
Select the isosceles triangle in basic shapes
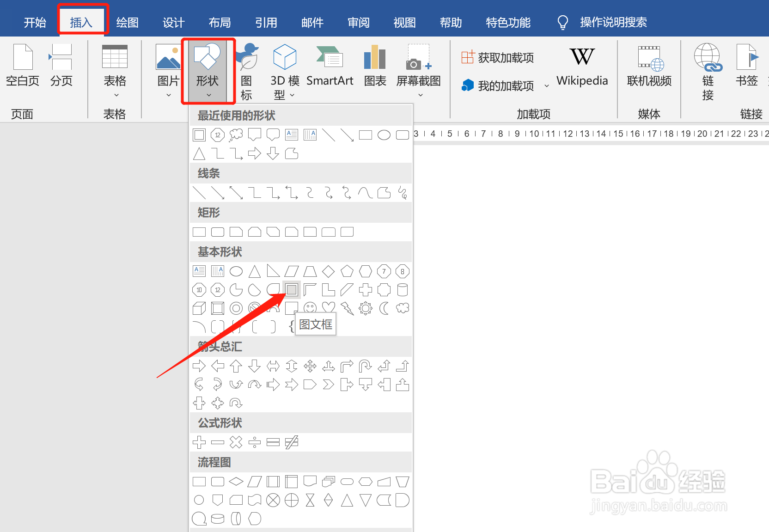(255, 271)
